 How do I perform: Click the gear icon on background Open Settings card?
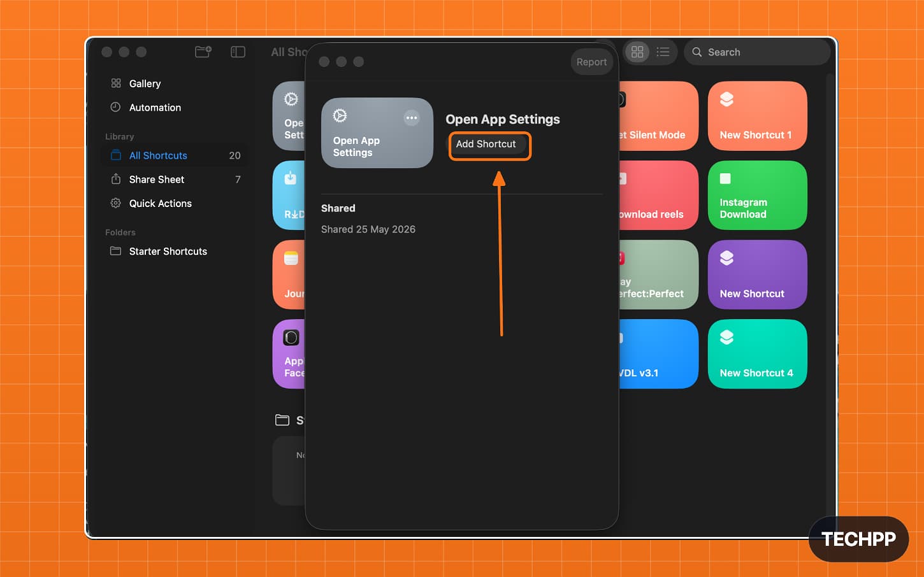pos(291,99)
